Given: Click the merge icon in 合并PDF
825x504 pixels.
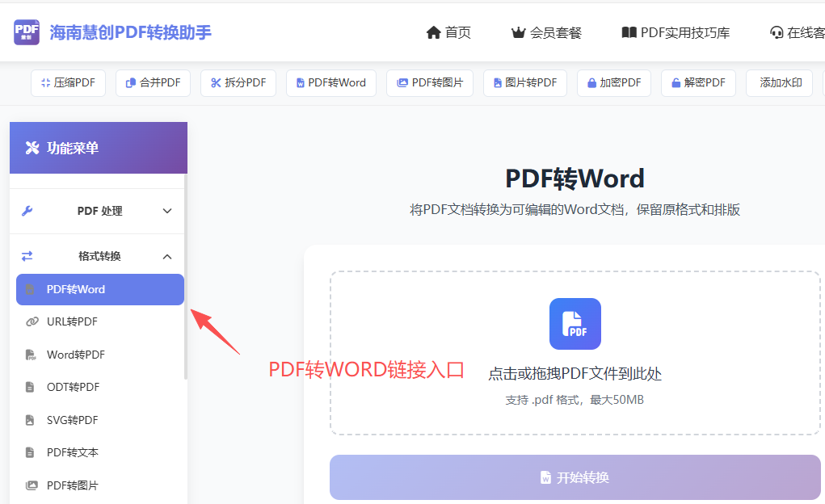Looking at the screenshot, I should click(x=130, y=82).
